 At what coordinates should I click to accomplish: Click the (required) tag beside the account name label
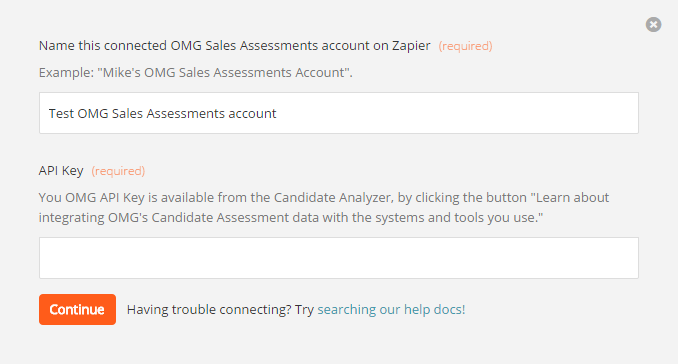point(465,46)
